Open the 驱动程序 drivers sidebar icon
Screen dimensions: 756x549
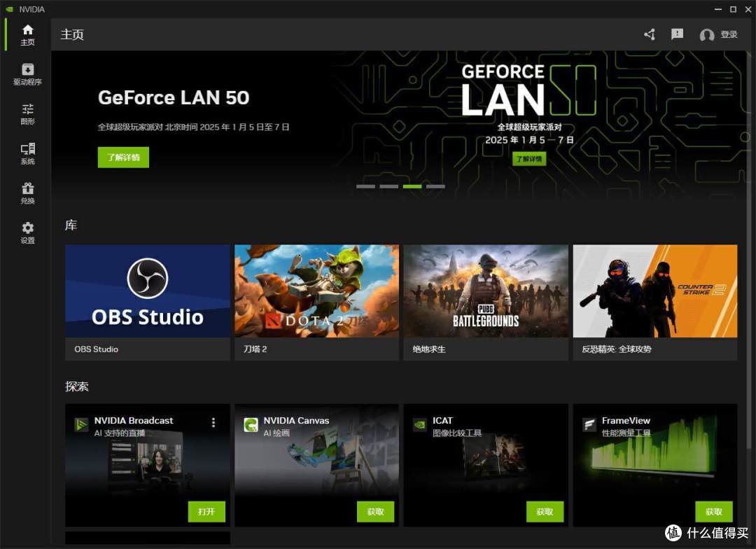pos(27,74)
